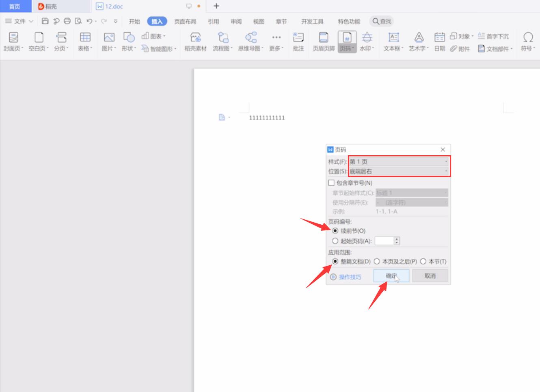
Task: Open the Developer Tools (开发工具) tab
Action: click(312, 21)
